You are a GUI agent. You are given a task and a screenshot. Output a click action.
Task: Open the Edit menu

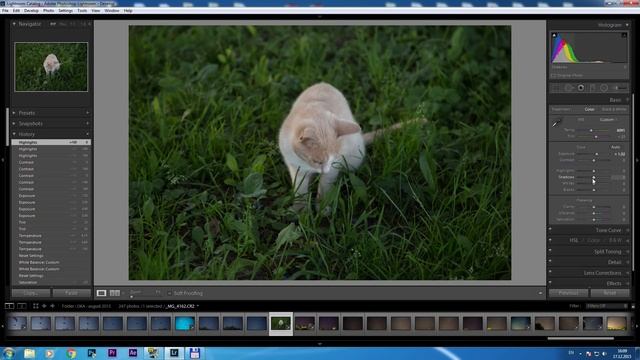pyautogui.click(x=16, y=11)
